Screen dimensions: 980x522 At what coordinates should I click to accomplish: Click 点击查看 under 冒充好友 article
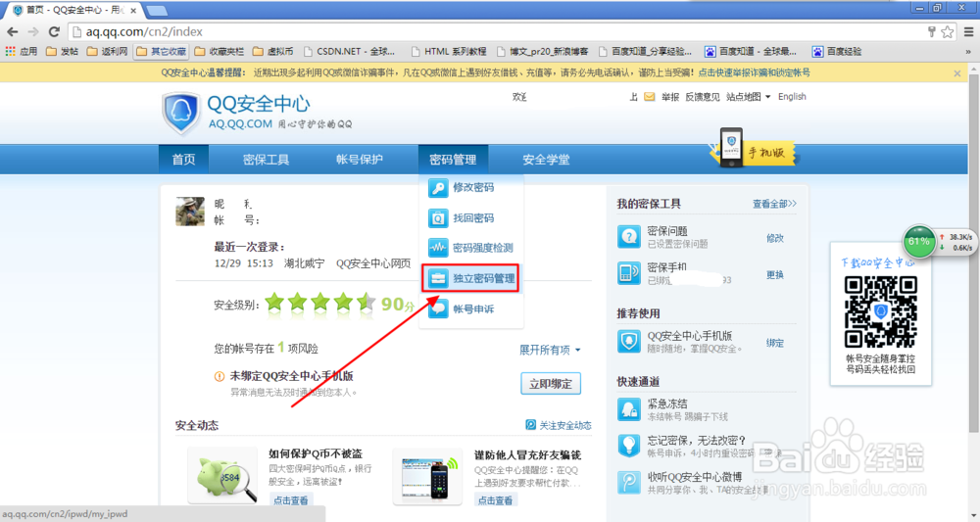tap(495, 500)
